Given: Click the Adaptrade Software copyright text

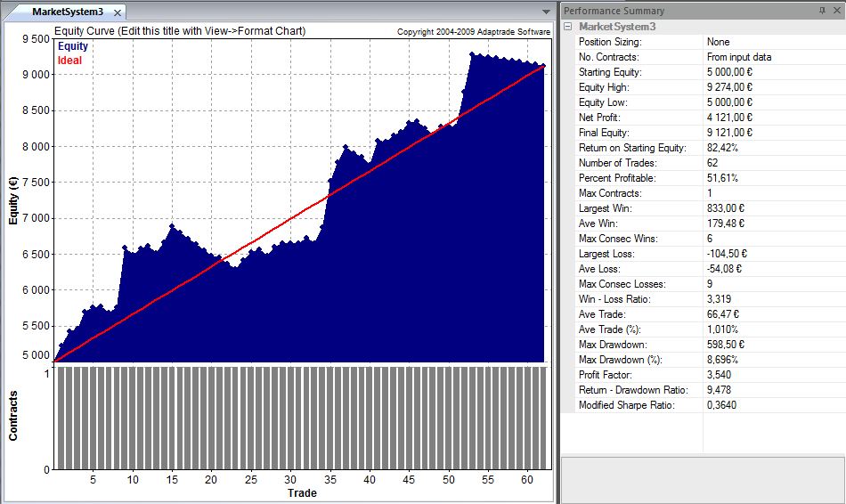Looking at the screenshot, I should 474,32.
